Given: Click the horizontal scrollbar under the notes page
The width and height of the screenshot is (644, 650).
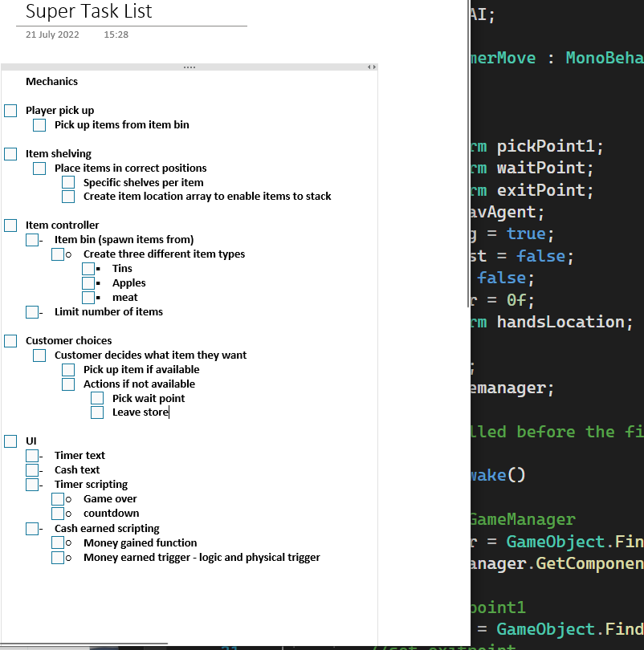Looking at the screenshot, I should pyautogui.click(x=84, y=644).
